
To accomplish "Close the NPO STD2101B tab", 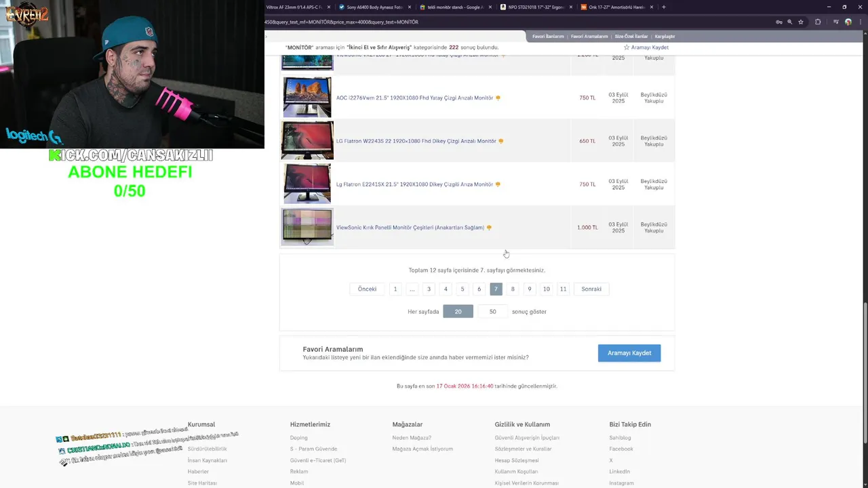I will pos(571,7).
